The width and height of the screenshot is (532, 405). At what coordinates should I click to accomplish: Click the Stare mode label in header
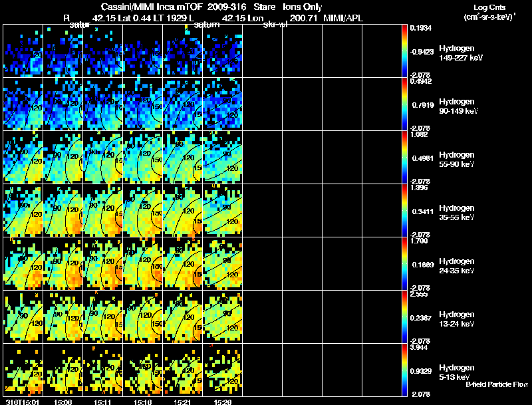click(x=264, y=7)
